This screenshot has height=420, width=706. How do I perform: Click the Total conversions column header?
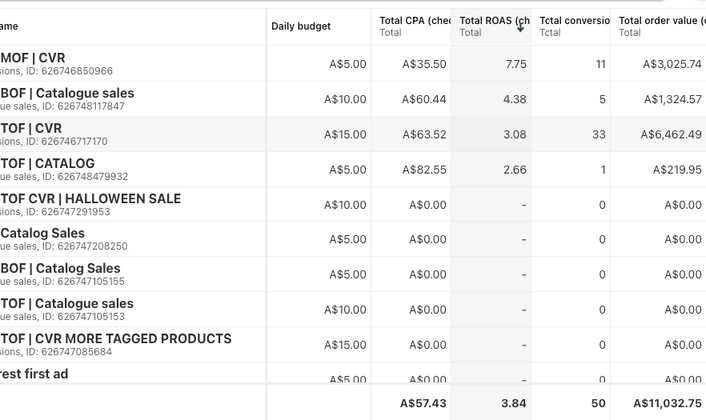(573, 21)
